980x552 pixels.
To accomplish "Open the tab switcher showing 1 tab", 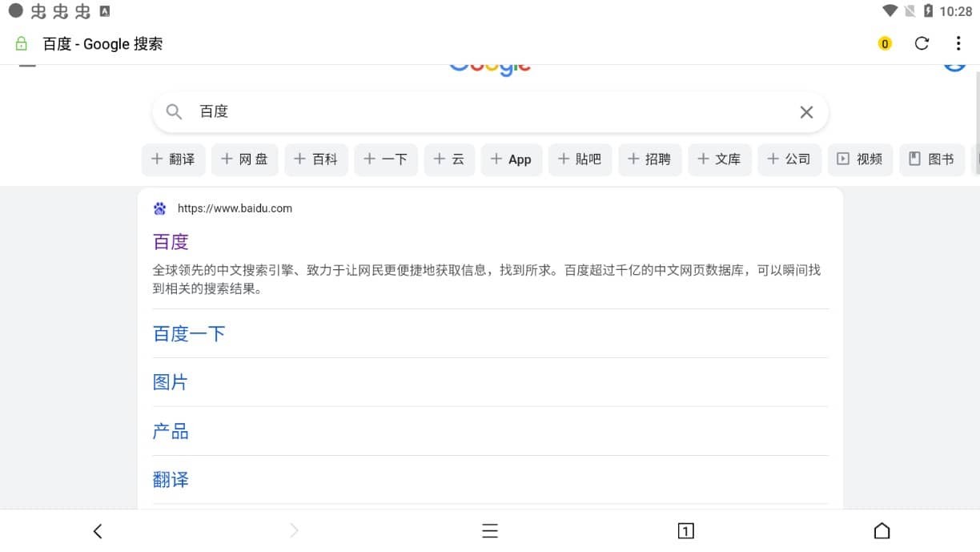I will coord(685,531).
